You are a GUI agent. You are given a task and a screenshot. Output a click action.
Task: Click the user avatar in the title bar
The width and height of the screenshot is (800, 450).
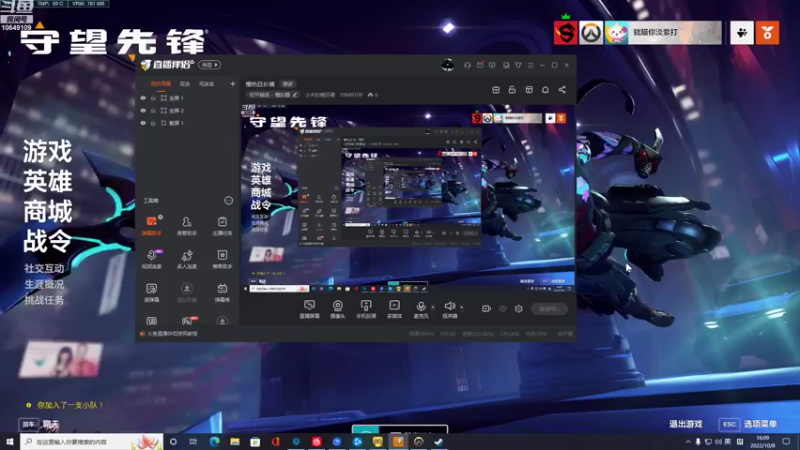tap(447, 65)
